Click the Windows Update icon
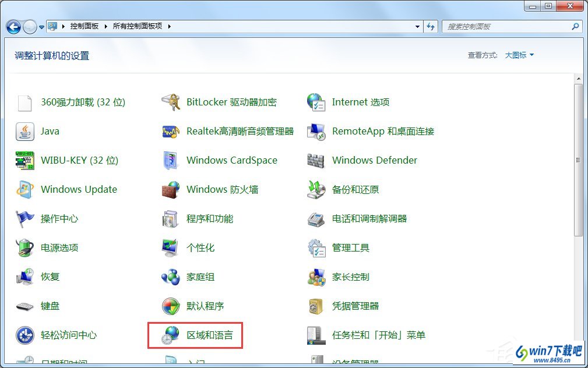588x368 pixels. [24, 190]
